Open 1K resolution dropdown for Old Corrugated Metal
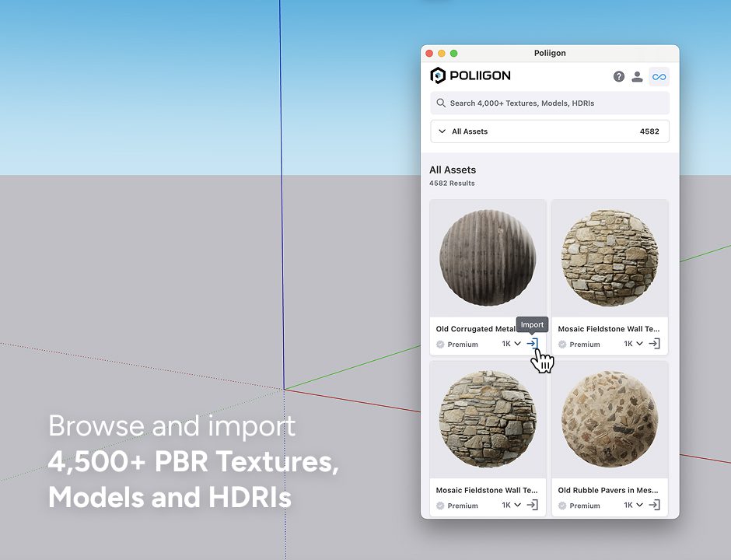 point(512,344)
